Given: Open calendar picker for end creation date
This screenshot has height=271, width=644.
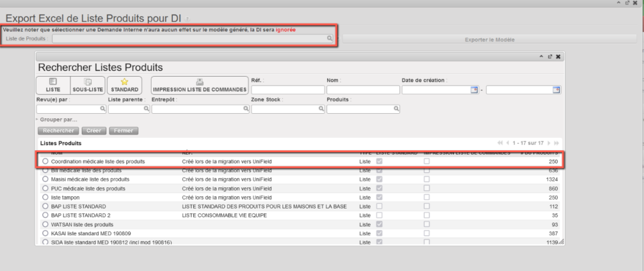Looking at the screenshot, I should click(x=556, y=90).
